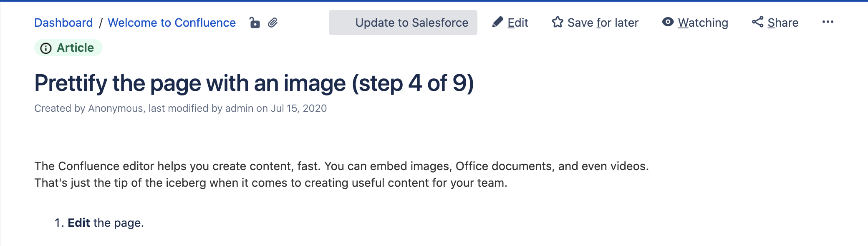Click the 'Created by Anonymous' byline text
The height and width of the screenshot is (246, 868).
tap(88, 108)
